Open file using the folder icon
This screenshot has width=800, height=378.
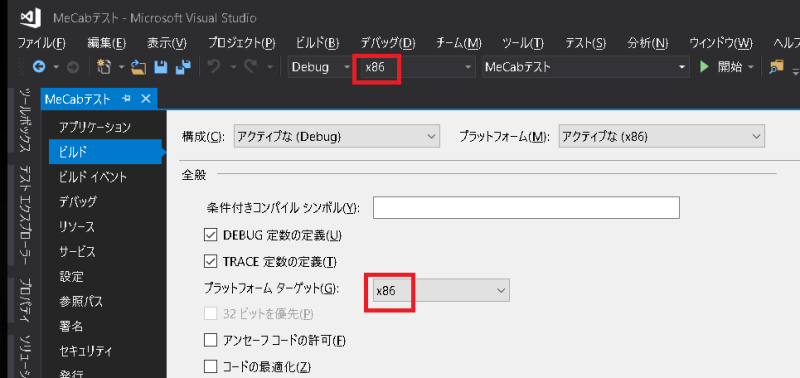pos(138,67)
